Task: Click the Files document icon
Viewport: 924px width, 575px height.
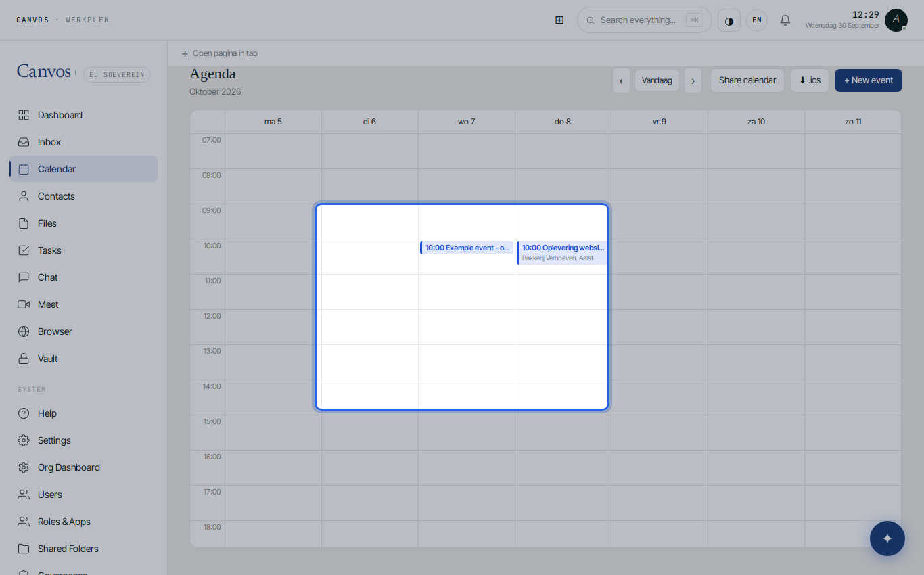Action: coord(24,223)
